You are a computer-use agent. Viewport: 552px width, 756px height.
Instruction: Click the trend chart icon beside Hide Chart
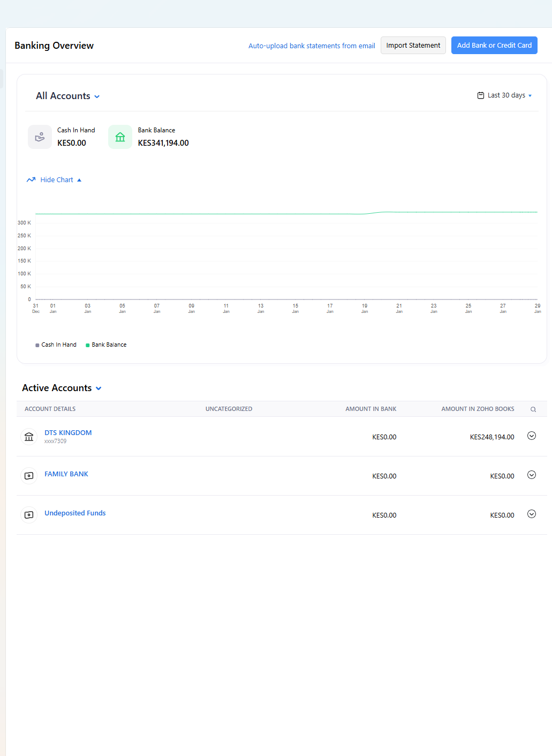pyautogui.click(x=31, y=180)
